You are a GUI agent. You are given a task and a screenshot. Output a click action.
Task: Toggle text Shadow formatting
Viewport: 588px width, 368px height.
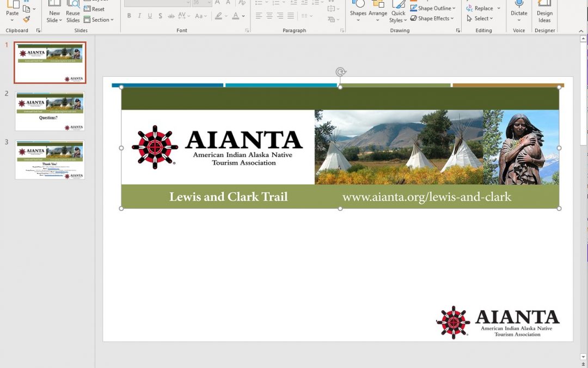(x=160, y=16)
